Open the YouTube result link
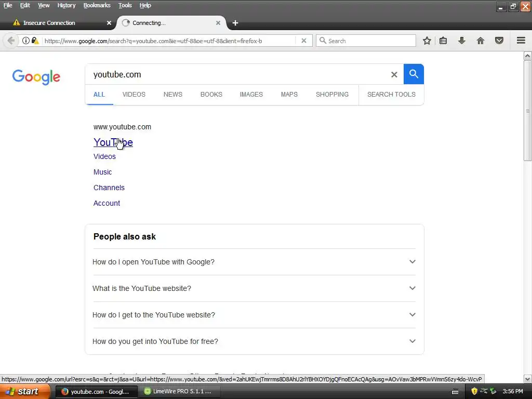This screenshot has height=399, width=532. (x=113, y=142)
